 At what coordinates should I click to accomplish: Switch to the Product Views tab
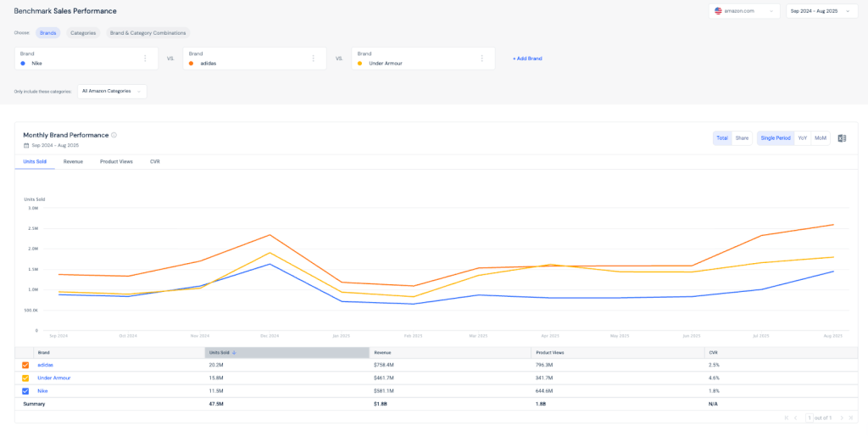pyautogui.click(x=116, y=160)
